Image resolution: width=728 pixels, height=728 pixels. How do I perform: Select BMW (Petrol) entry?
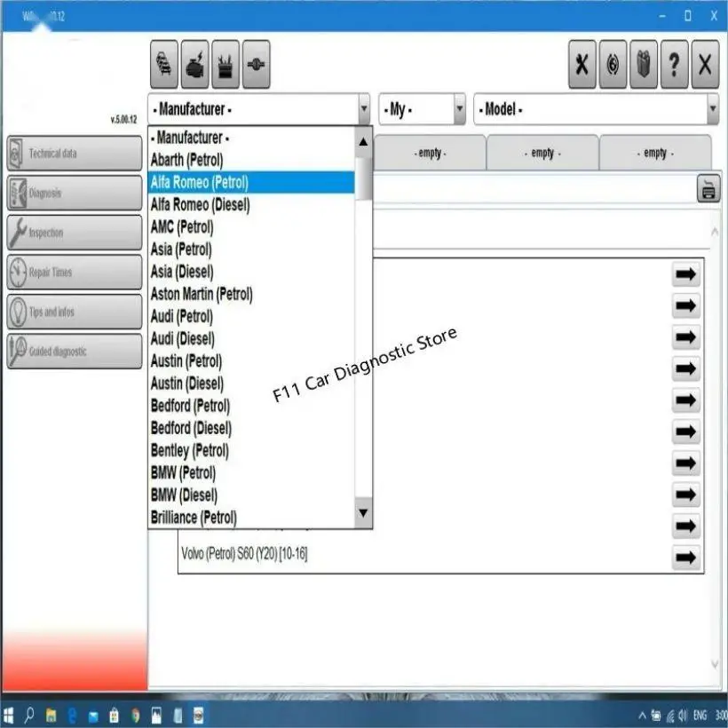click(251, 472)
